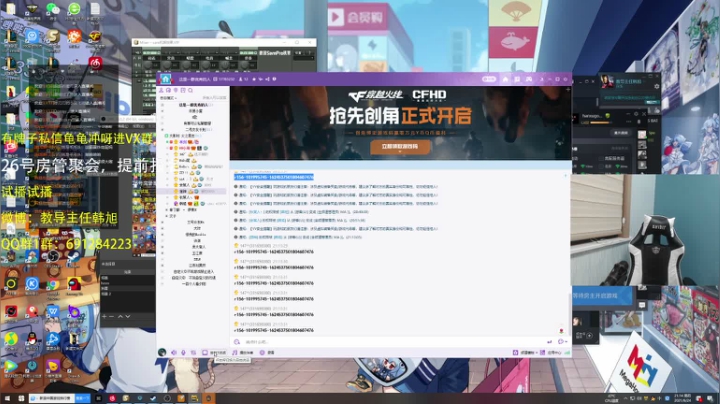Open the Chrome desktop icon
720x404 pixels.
(53, 284)
